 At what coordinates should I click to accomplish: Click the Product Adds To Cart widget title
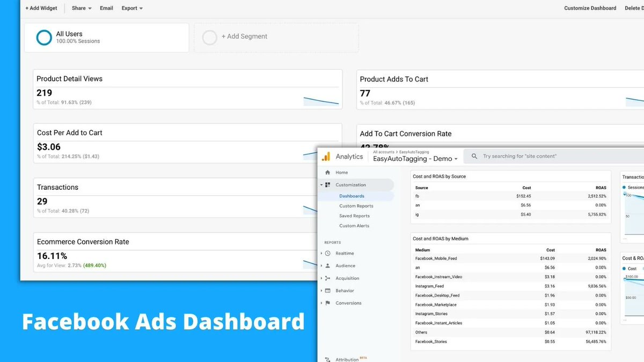coord(394,79)
